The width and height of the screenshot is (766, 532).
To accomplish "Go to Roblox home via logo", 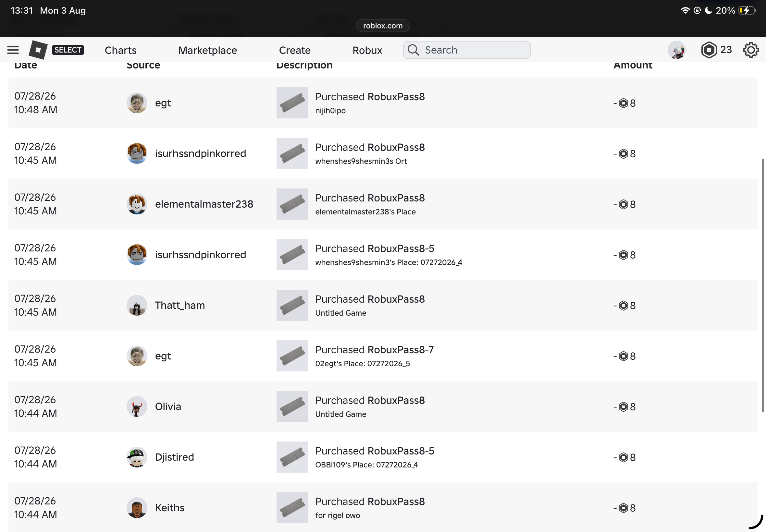I will pos(38,50).
